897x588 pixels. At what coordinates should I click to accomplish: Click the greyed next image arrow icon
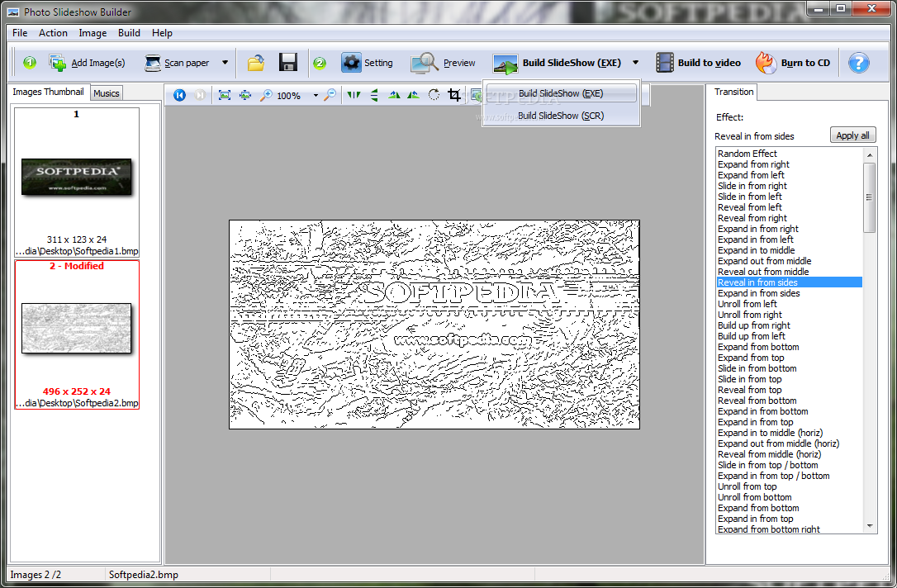(200, 95)
